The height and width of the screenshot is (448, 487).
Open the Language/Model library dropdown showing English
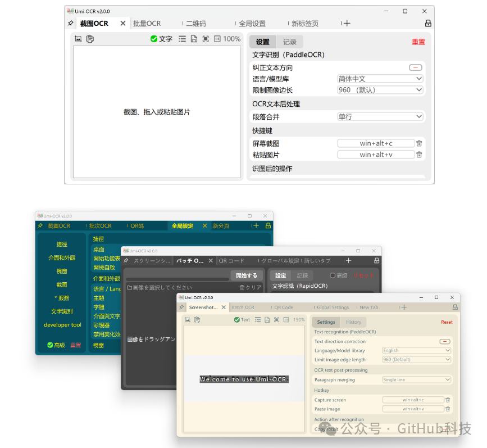[x=416, y=350]
